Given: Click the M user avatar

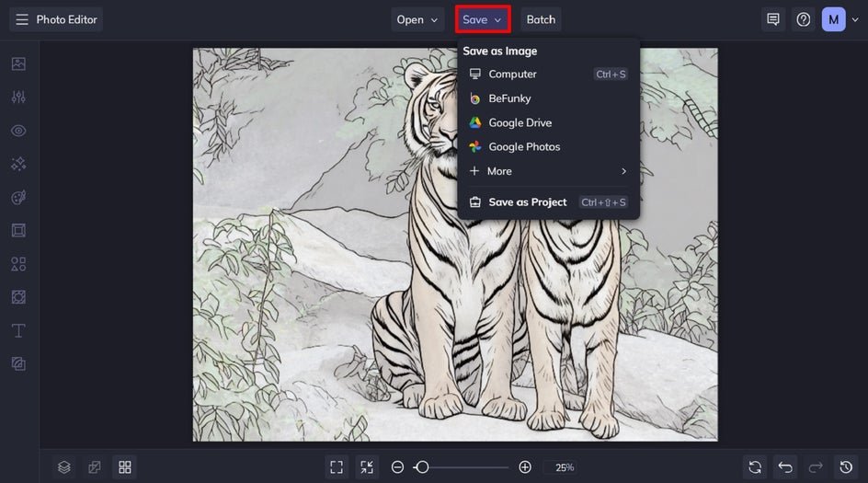Looking at the screenshot, I should (833, 20).
